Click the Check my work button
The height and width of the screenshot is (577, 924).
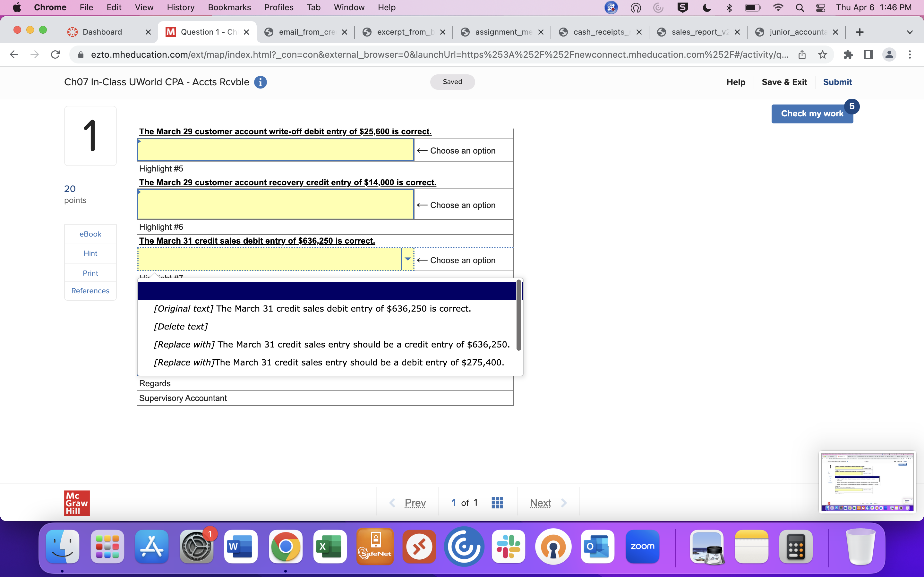pyautogui.click(x=812, y=113)
